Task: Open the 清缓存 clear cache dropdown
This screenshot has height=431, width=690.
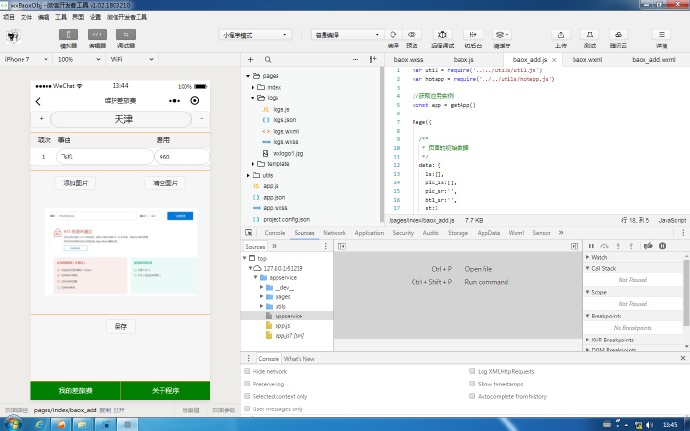Action: pos(501,34)
